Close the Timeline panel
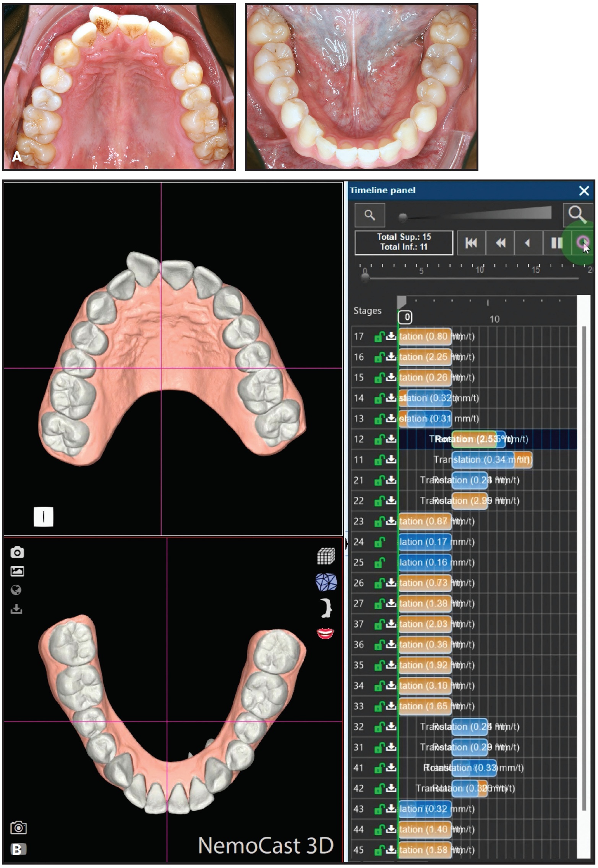Screen dimensions: 598x868 click(x=583, y=191)
